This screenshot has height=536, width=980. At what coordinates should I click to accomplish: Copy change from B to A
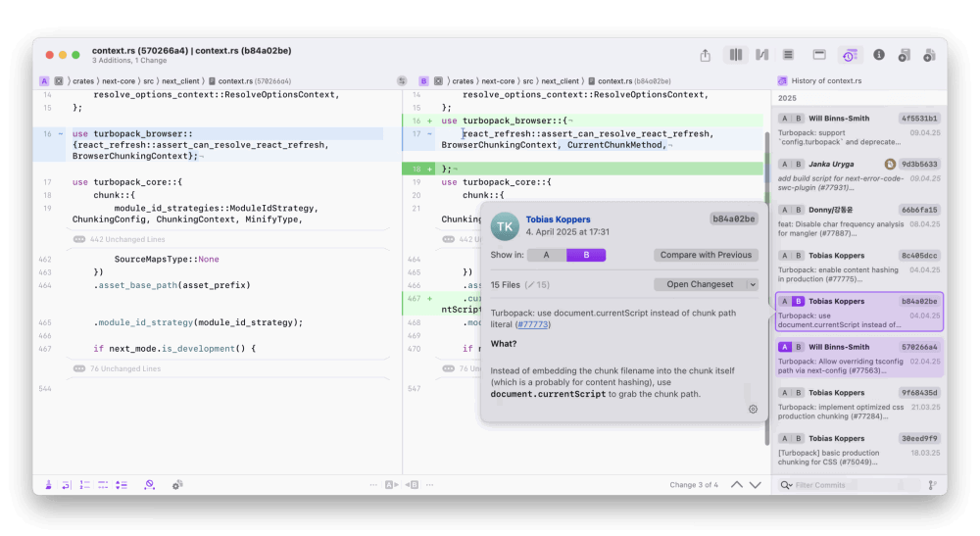pos(412,485)
